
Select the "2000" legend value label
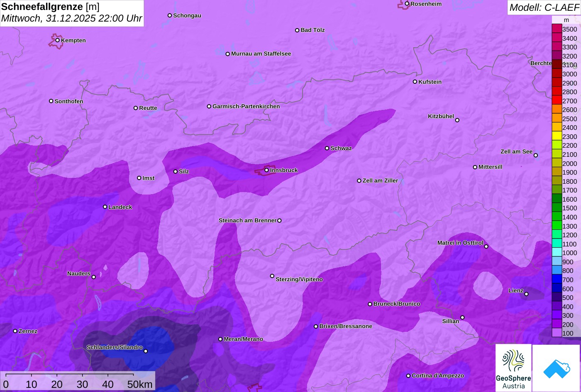(569, 163)
